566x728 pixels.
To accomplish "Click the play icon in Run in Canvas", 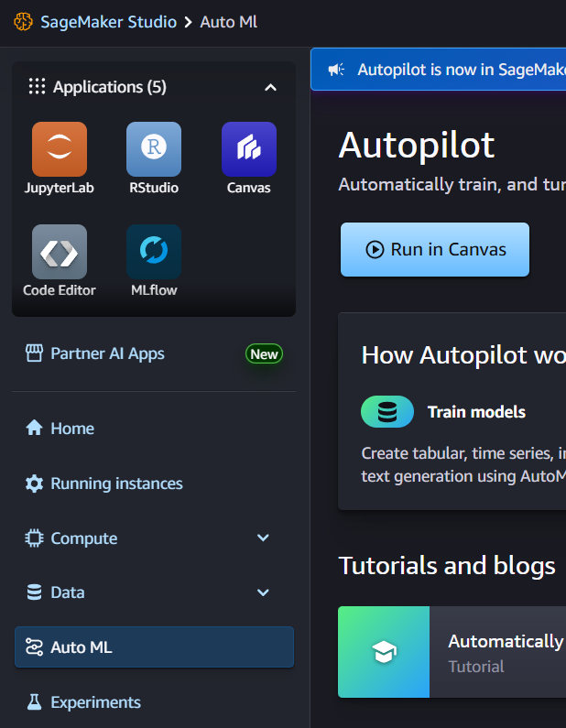I will tap(375, 249).
